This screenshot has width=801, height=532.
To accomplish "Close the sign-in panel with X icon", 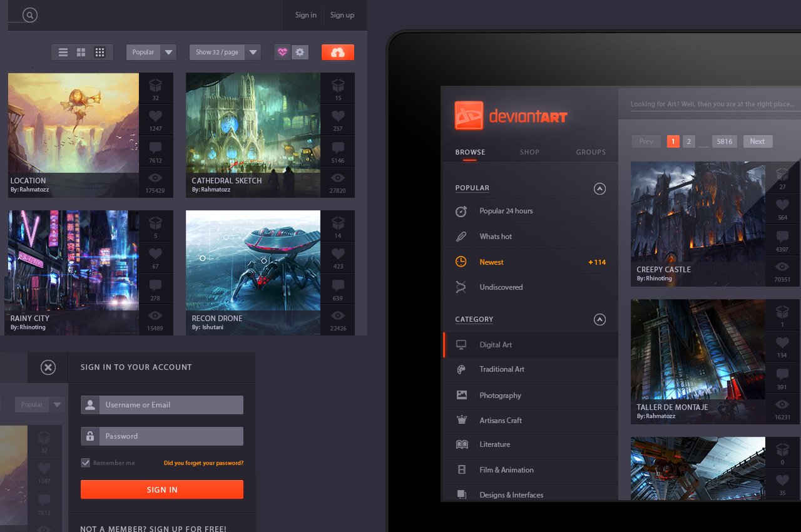I will click(48, 367).
